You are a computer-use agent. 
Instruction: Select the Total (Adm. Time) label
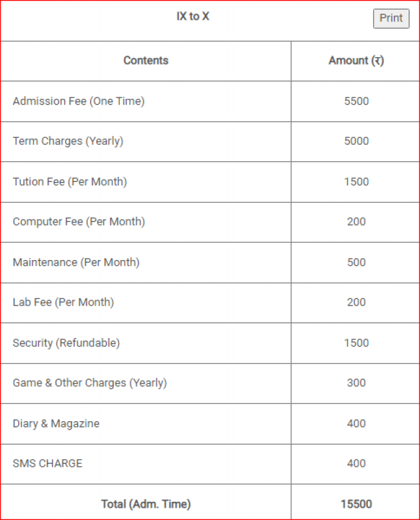[146, 504]
